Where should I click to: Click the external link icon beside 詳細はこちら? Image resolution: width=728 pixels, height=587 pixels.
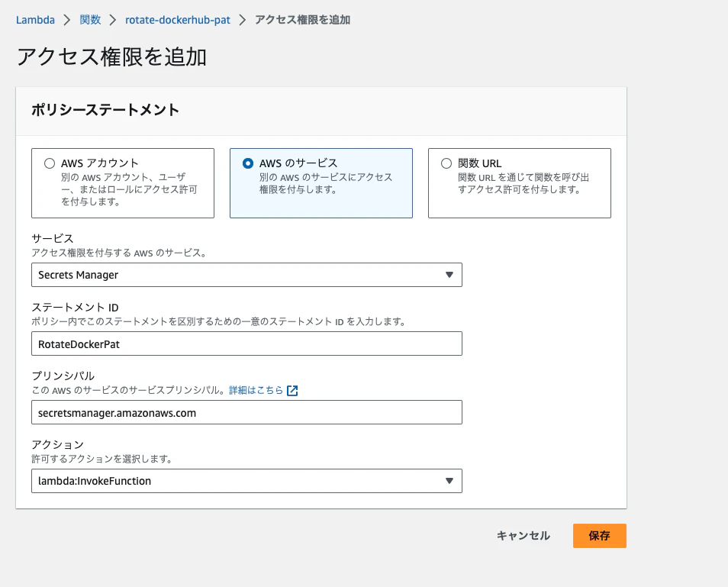pos(292,391)
